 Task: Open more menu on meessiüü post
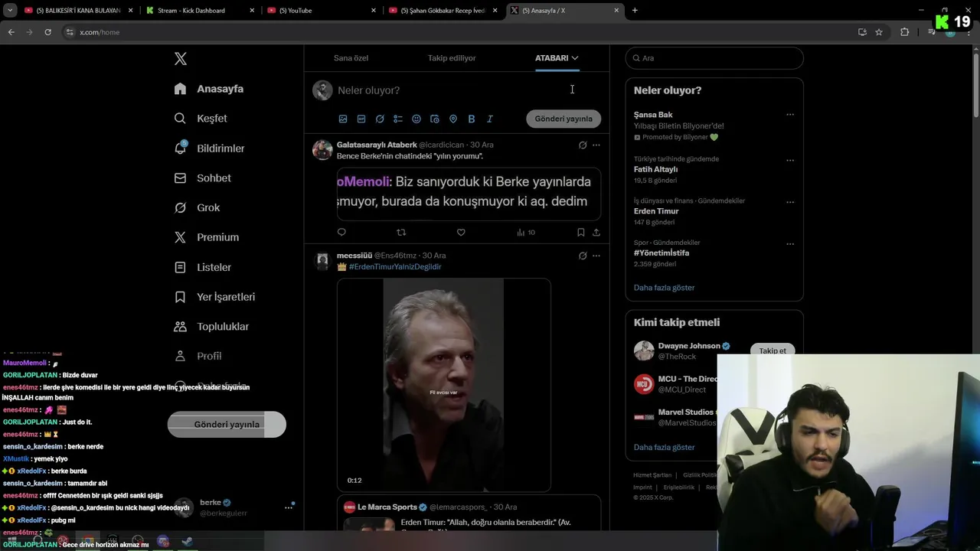pos(596,256)
